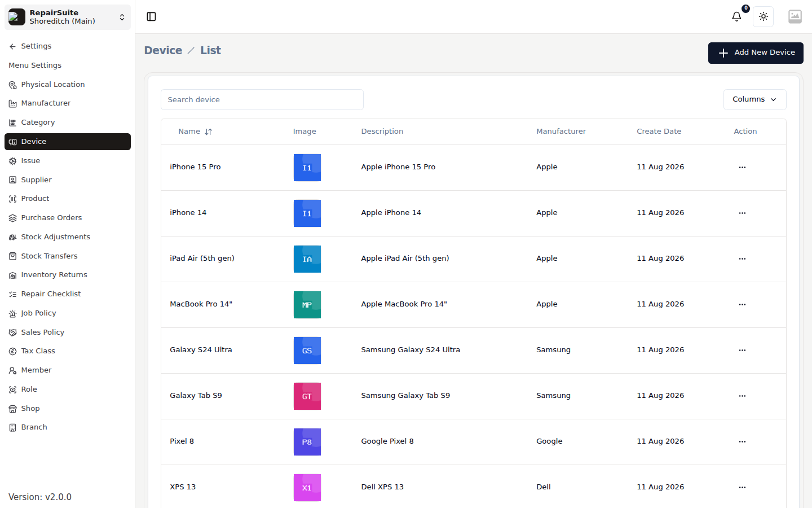Open the user avatar image

(x=795, y=17)
